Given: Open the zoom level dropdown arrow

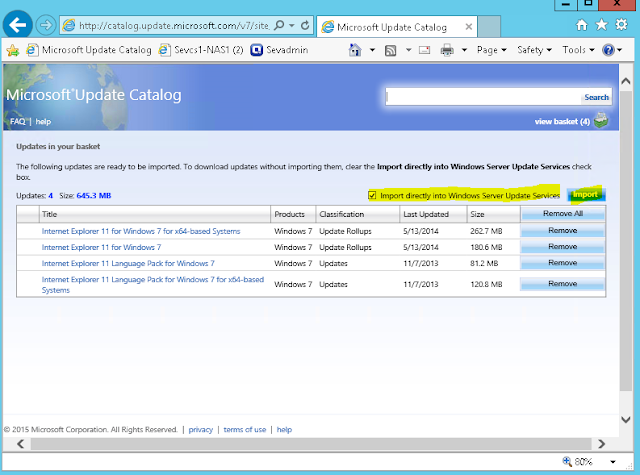Looking at the screenshot, I should click(613, 462).
